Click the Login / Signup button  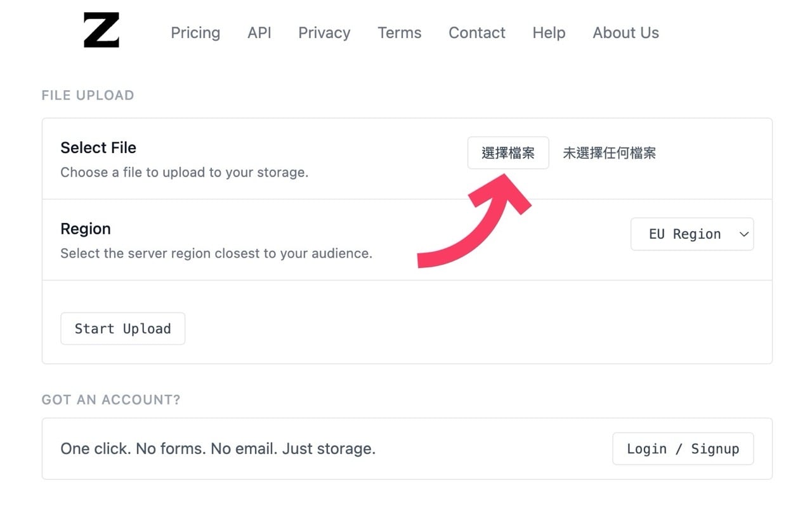[x=683, y=449]
